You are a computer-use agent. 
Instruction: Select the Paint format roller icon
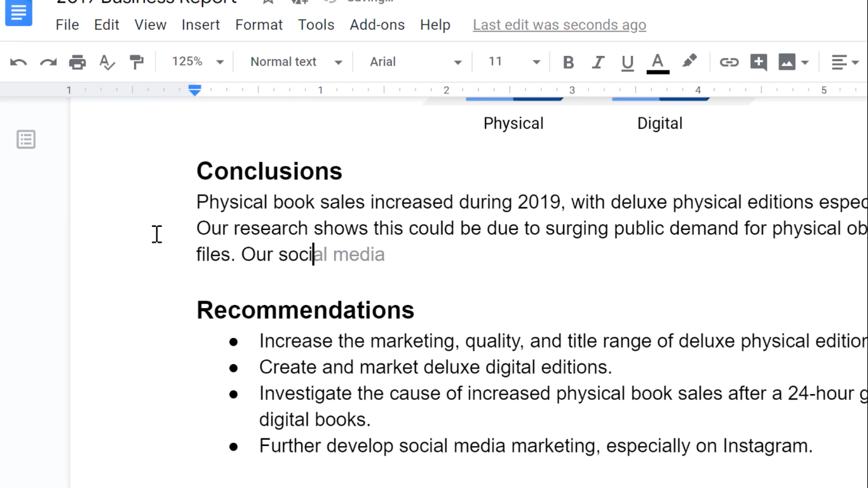[x=137, y=62]
